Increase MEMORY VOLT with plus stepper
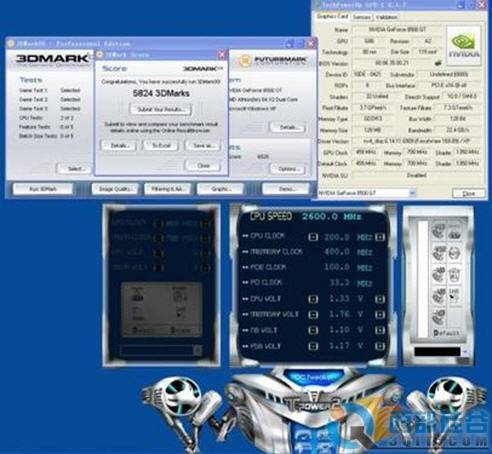Screen dimensions: 492x454 pyautogui.click(x=380, y=314)
